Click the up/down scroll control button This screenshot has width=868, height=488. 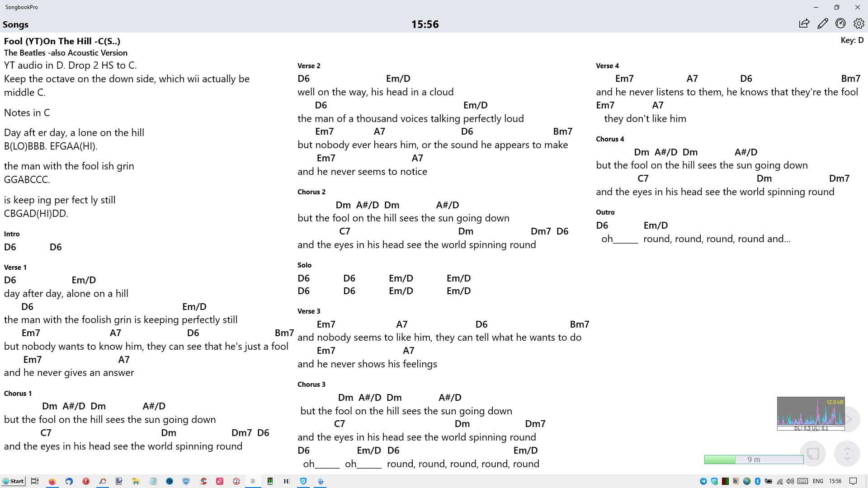[847, 453]
